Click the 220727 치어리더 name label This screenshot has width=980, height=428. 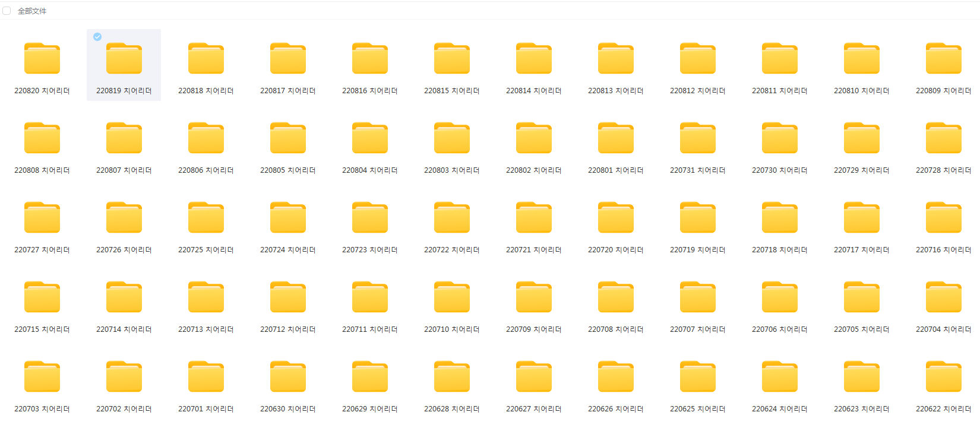click(x=42, y=250)
